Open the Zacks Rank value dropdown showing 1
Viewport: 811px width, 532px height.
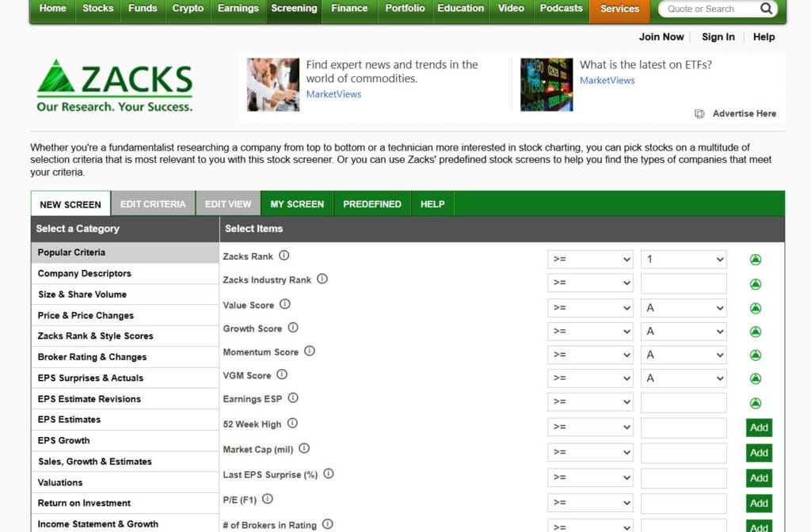[x=683, y=260]
